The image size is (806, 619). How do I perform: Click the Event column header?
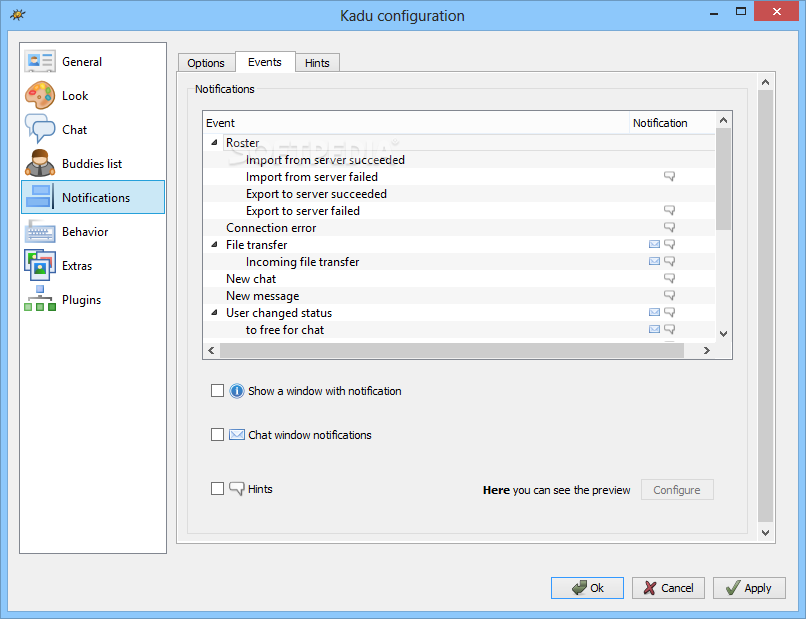(416, 123)
